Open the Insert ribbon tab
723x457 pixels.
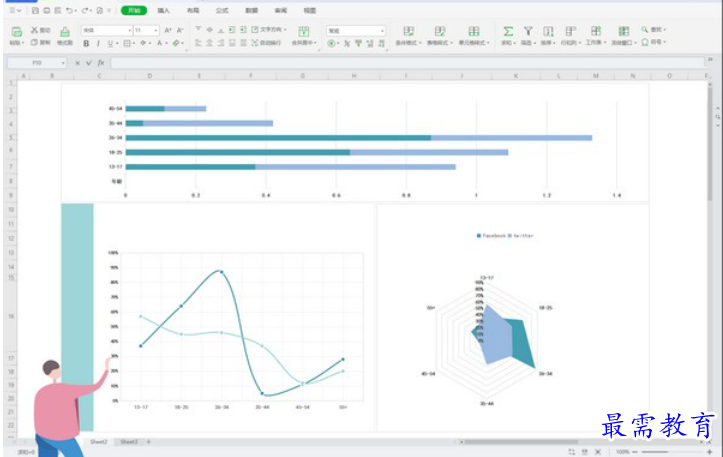tap(163, 10)
